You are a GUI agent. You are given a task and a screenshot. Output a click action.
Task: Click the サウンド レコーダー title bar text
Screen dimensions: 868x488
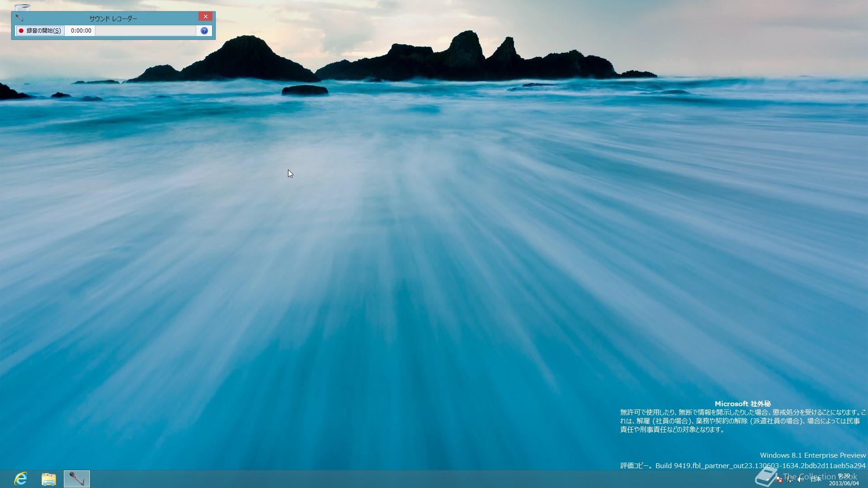tap(113, 19)
